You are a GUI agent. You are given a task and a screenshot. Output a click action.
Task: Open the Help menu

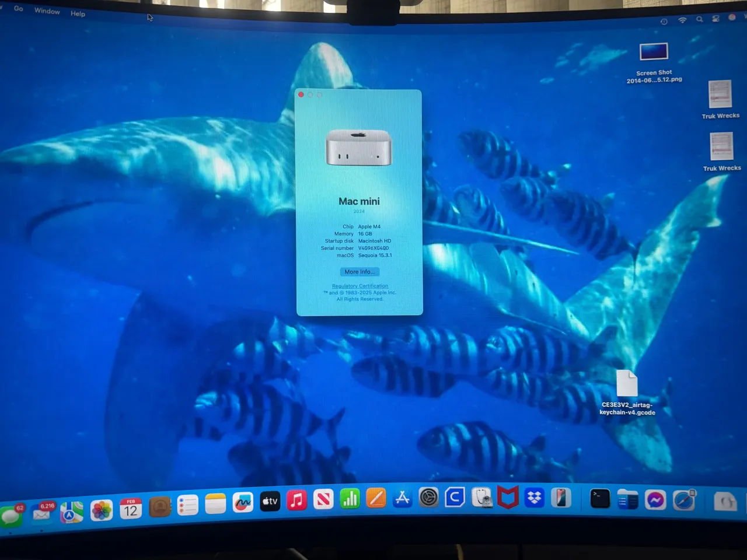78,13
